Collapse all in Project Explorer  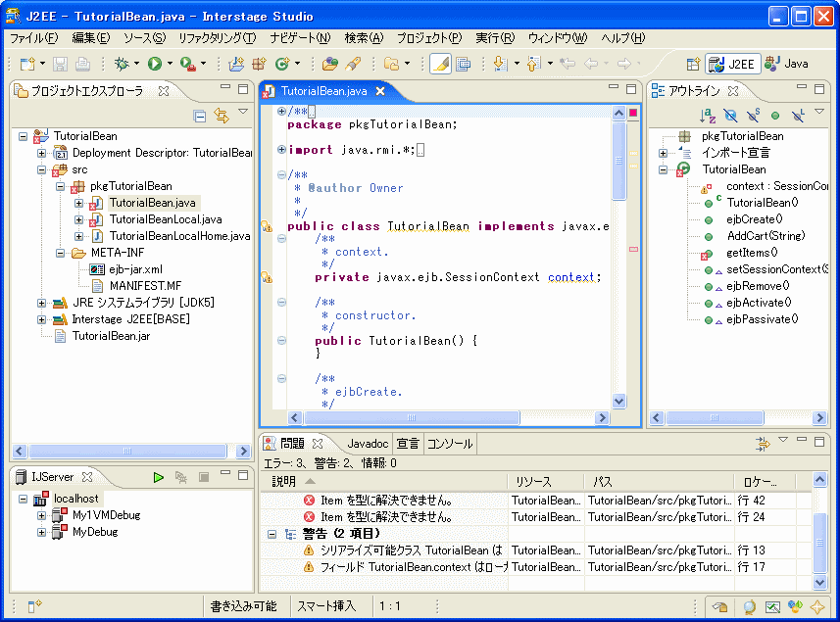[x=200, y=116]
